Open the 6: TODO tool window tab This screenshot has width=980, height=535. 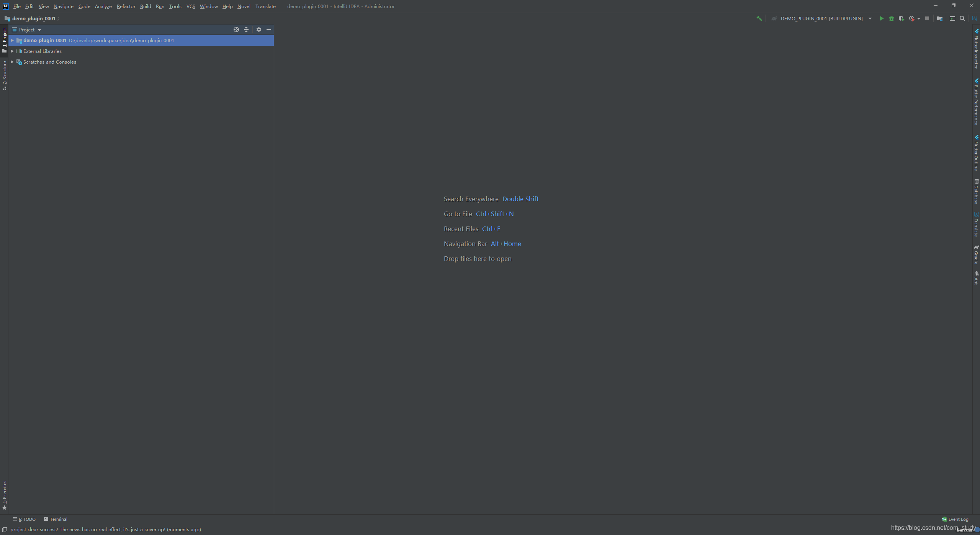coord(24,519)
